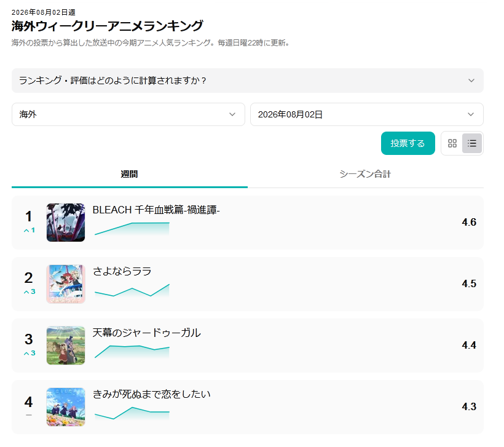Open きみが死ぬまで恋をしたい title
This screenshot has width=504, height=447.
[151, 394]
